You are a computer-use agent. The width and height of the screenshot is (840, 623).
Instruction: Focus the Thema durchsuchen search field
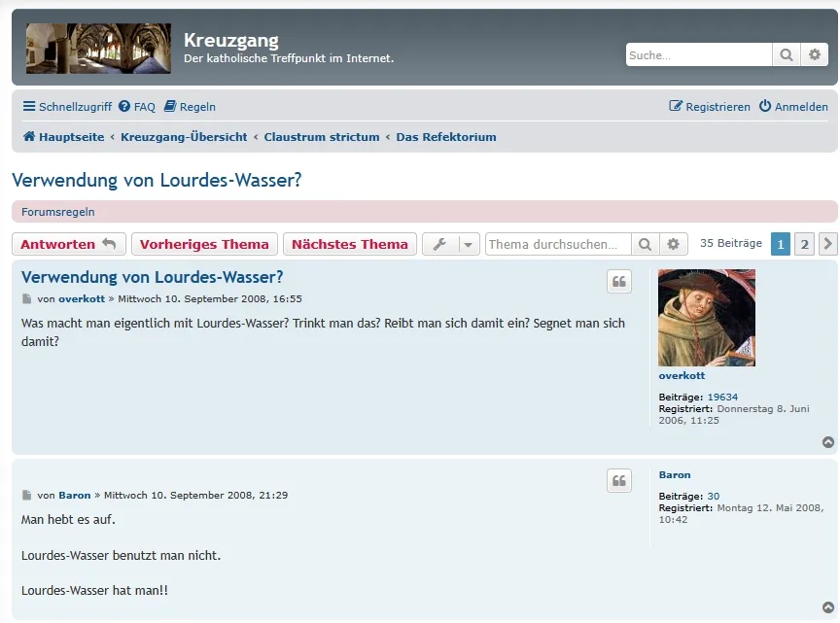558,244
